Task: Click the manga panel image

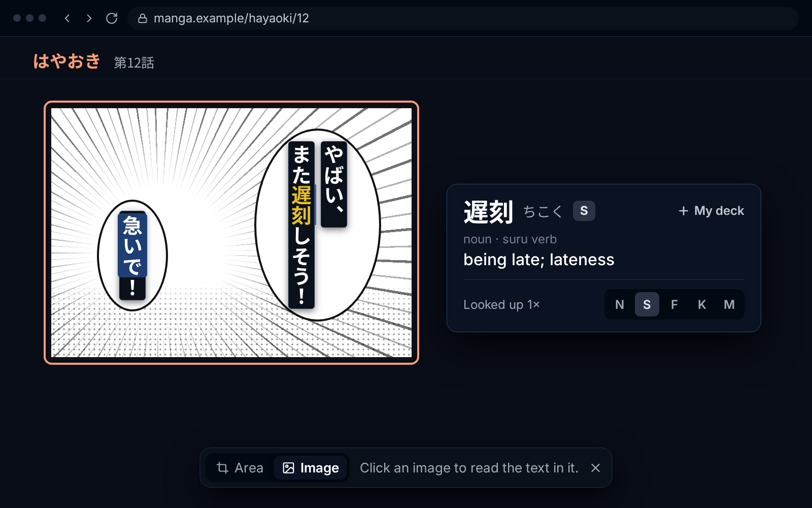Action: tap(231, 233)
